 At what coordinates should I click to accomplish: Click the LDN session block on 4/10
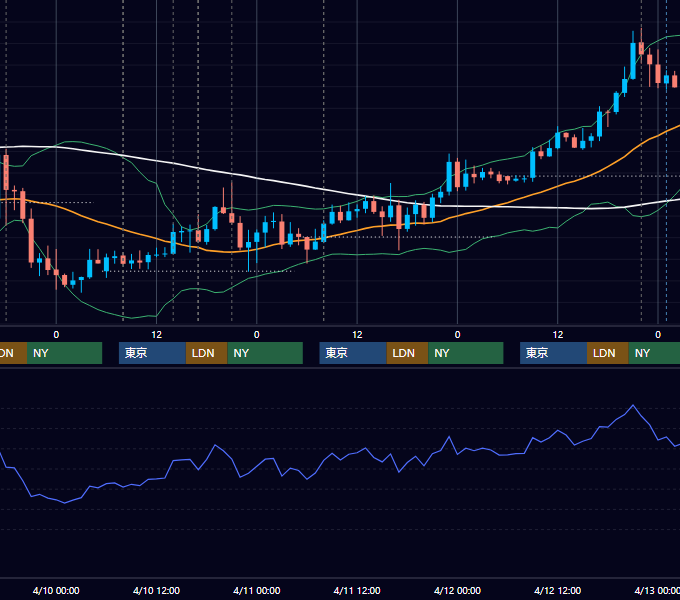coord(206,353)
